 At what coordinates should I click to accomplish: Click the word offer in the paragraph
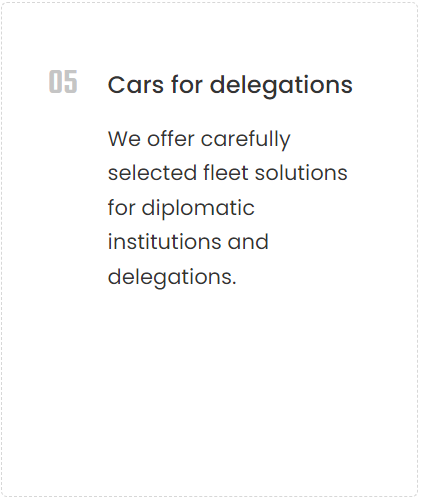[171, 139]
